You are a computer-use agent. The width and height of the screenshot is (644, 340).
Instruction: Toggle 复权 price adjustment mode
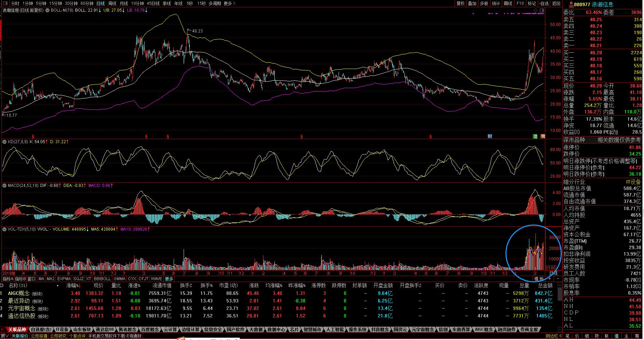(x=460, y=3)
